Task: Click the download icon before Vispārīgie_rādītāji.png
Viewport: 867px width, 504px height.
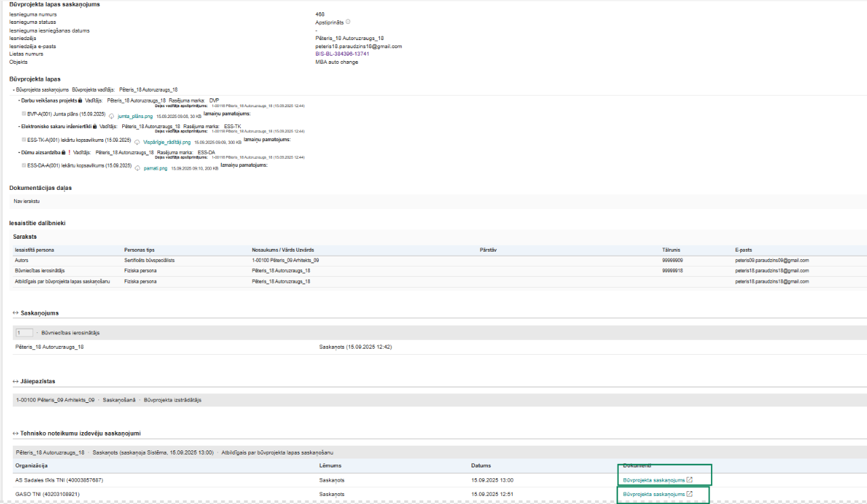Action: (x=137, y=142)
